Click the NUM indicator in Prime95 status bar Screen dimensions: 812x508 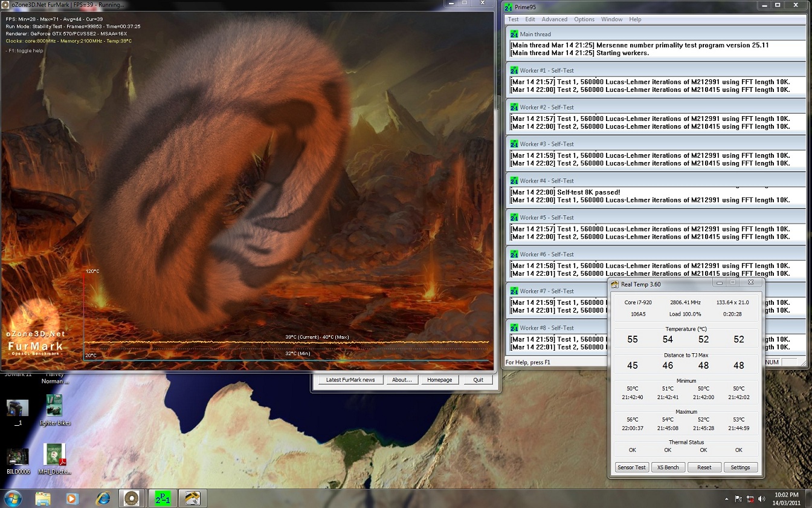772,362
